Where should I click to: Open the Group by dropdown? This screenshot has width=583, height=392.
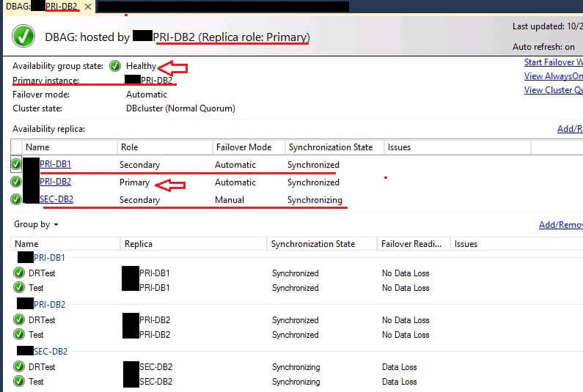click(36, 224)
